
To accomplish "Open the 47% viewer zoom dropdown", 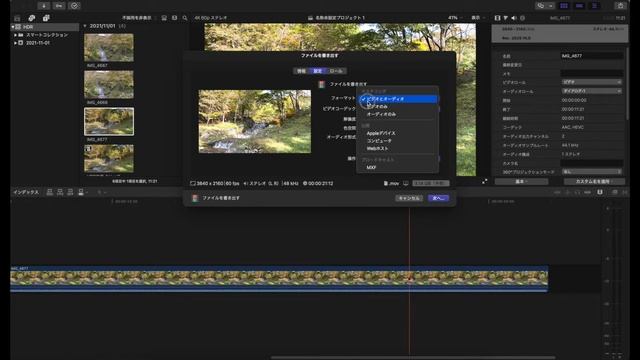I will tap(455, 18).
